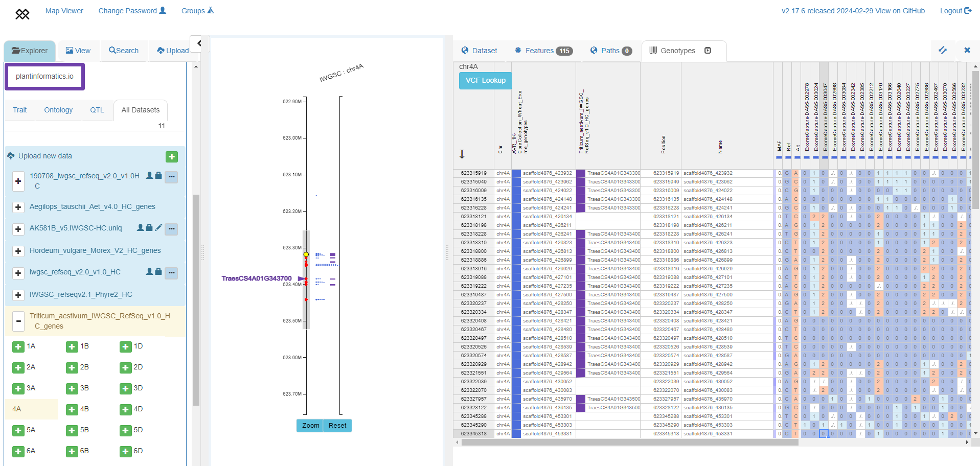
Task: Add chromosome 6A with its plus icon
Action: tap(18, 452)
